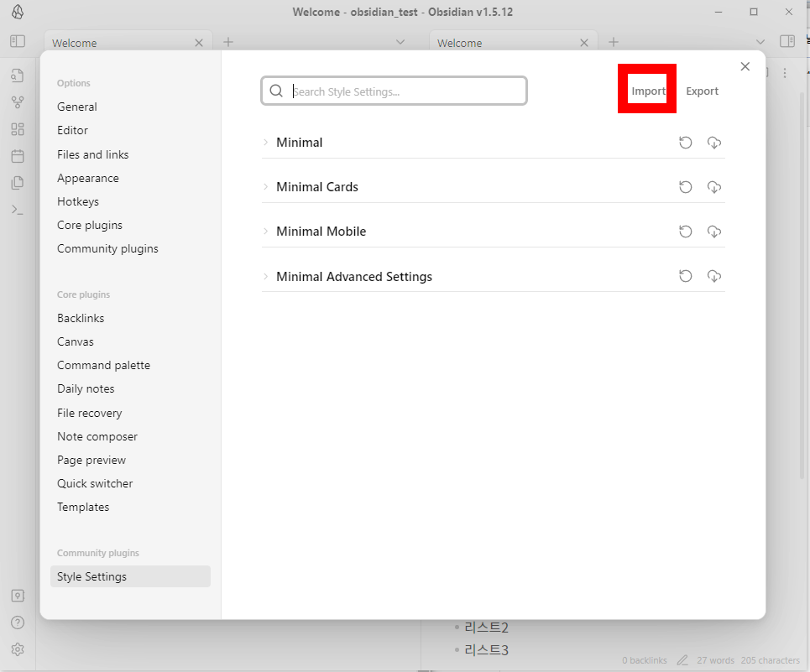810x672 pixels.
Task: Toggle the right sidebar icon
Action: [786, 41]
